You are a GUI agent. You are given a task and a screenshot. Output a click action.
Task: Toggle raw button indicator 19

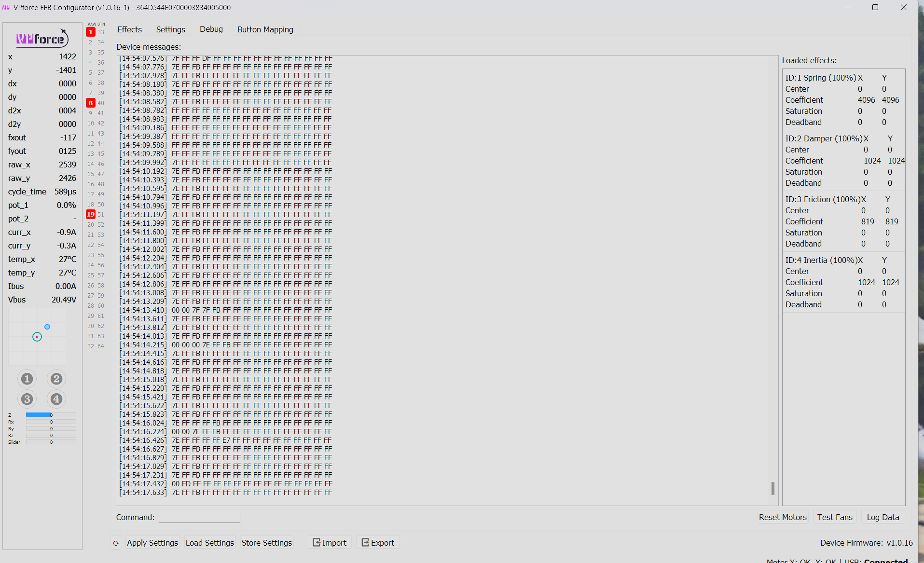click(x=90, y=214)
